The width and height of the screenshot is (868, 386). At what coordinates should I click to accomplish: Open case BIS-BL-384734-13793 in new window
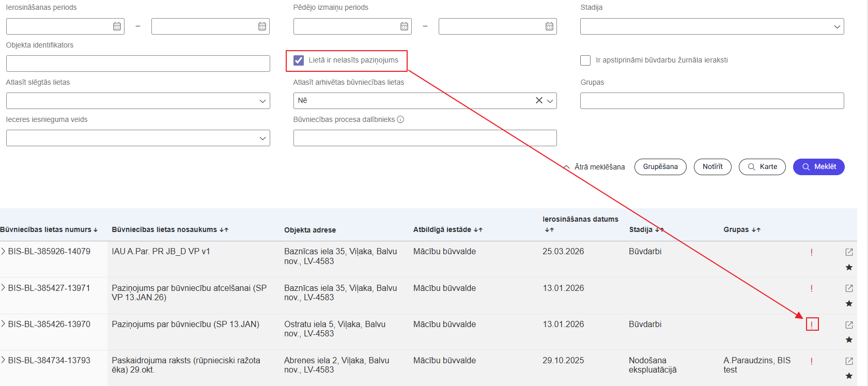(849, 361)
